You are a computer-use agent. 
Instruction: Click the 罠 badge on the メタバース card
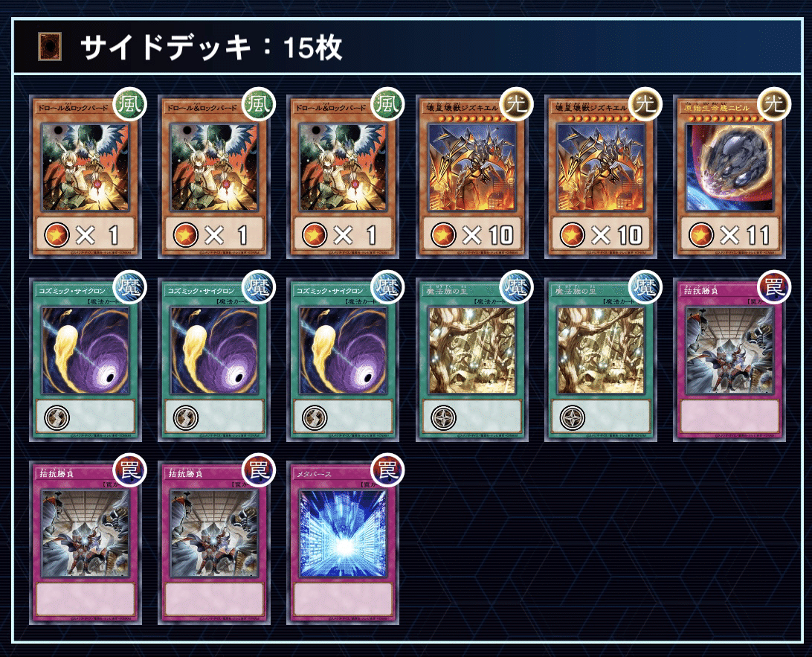coord(387,470)
